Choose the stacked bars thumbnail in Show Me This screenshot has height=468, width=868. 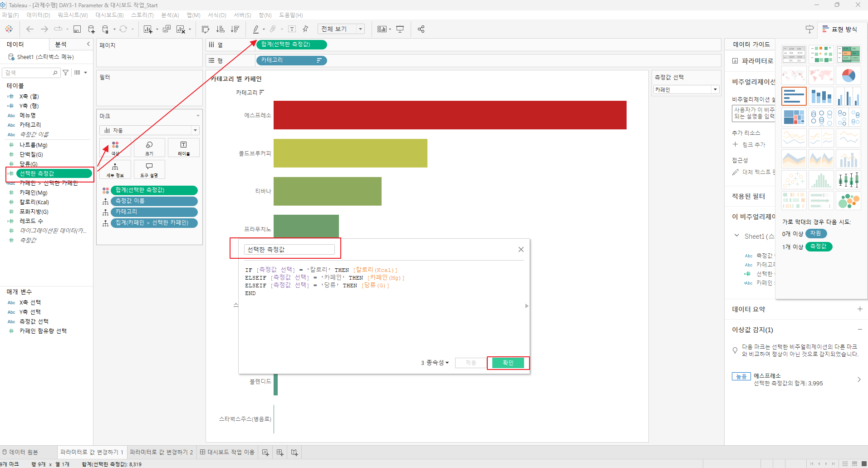pos(821,96)
